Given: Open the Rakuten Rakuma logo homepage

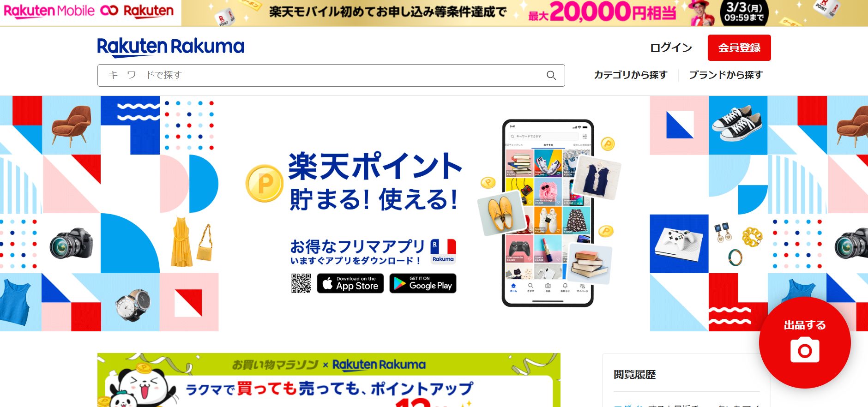Looking at the screenshot, I should 170,47.
